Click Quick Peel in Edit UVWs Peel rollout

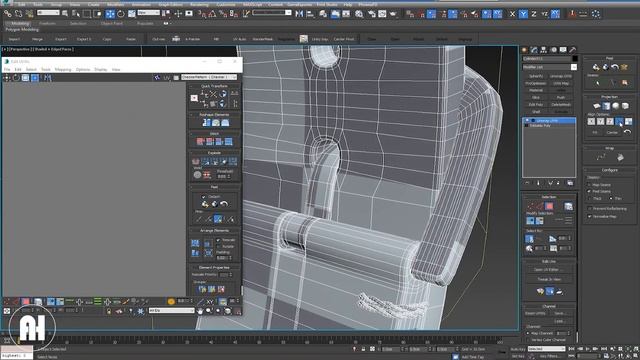pos(205,204)
